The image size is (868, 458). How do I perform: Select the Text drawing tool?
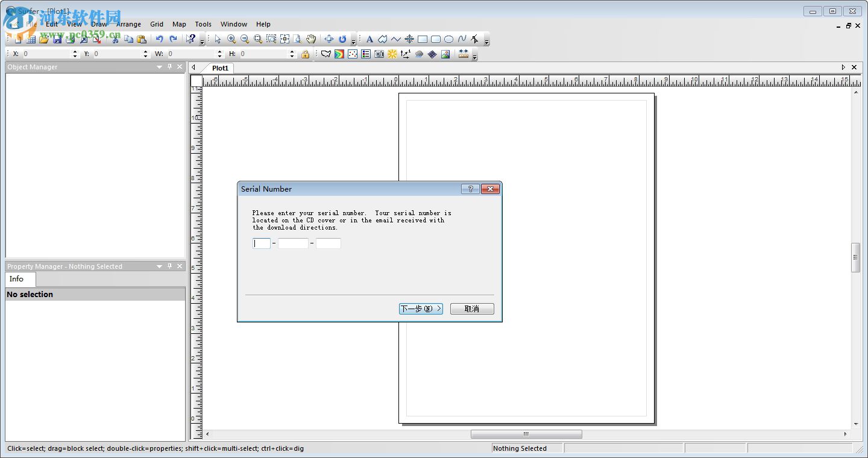click(370, 39)
